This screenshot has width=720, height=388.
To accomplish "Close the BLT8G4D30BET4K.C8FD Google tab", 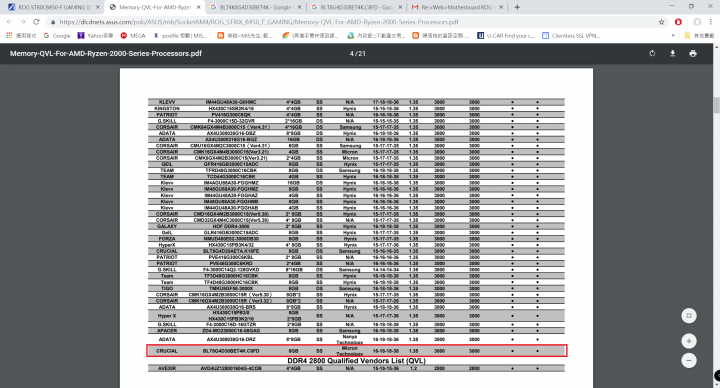I will pyautogui.click(x=400, y=7).
